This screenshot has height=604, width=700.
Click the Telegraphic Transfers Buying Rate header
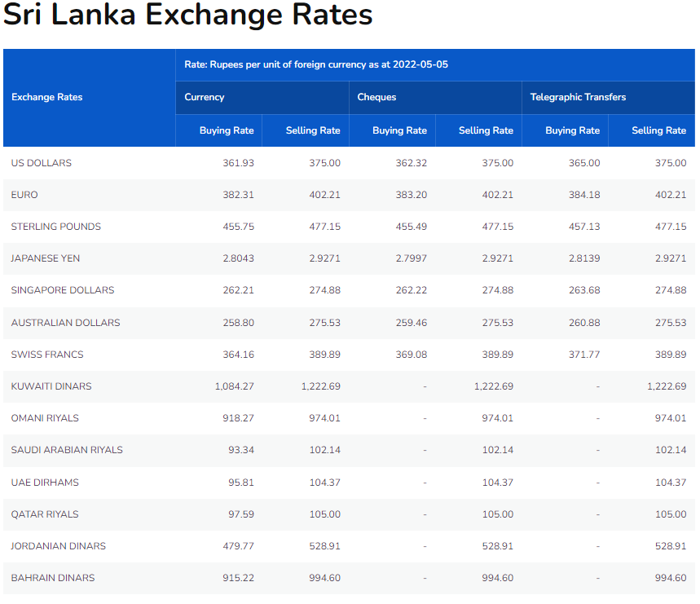(x=572, y=130)
